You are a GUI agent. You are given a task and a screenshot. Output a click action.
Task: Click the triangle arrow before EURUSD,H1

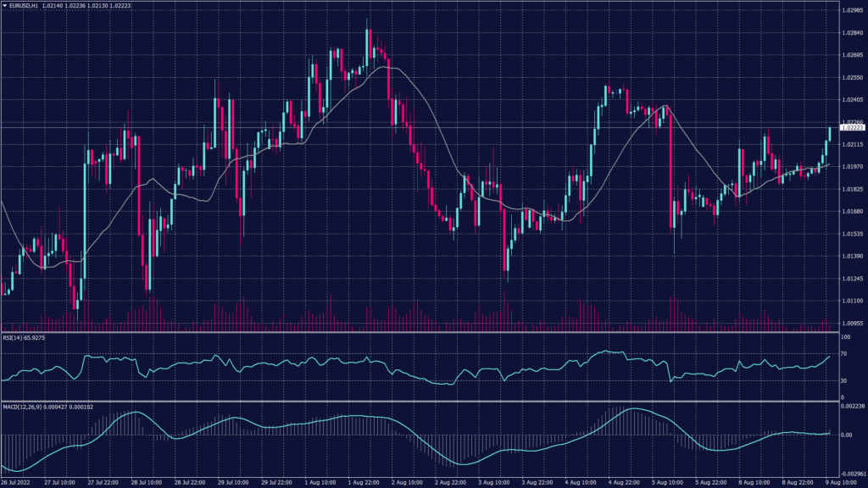tap(4, 5)
